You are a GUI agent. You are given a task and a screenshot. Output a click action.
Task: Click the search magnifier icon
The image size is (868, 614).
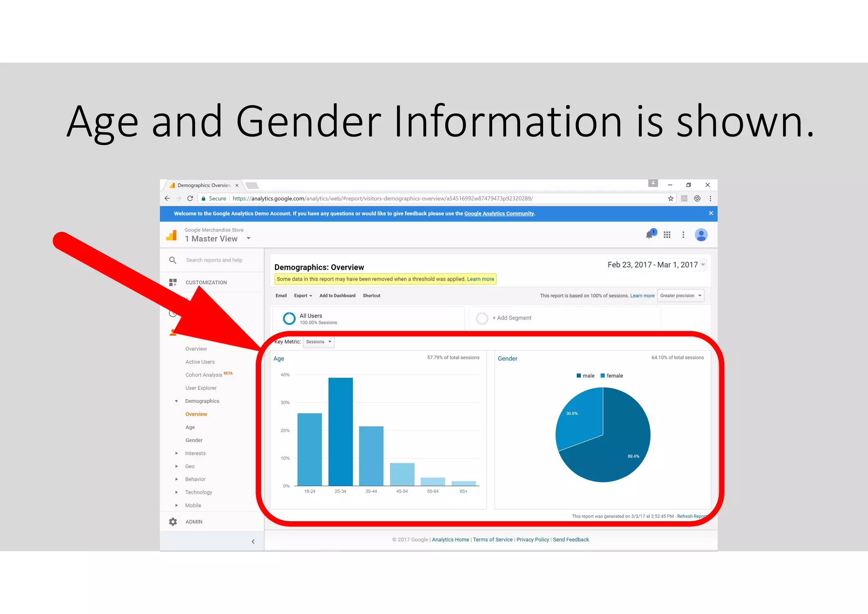[172, 260]
